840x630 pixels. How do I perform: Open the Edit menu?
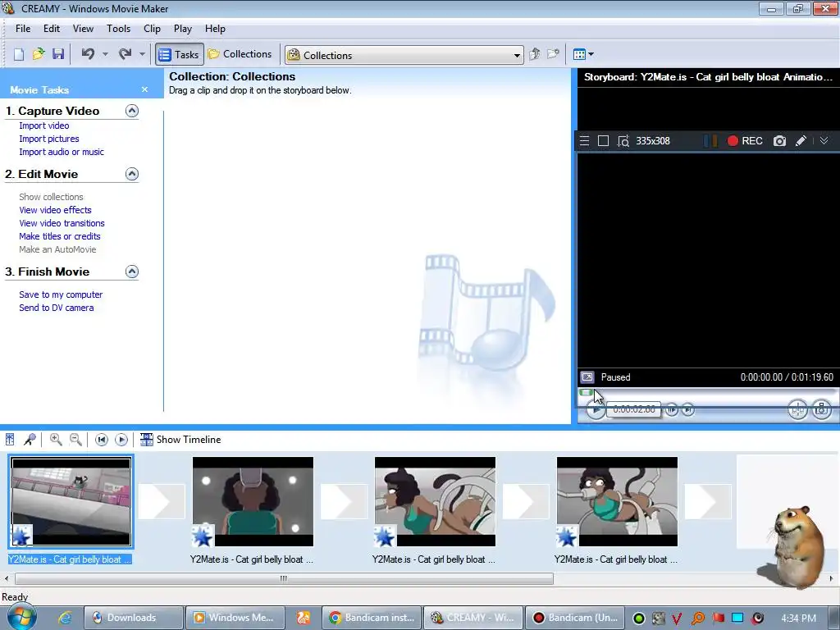(52, 29)
